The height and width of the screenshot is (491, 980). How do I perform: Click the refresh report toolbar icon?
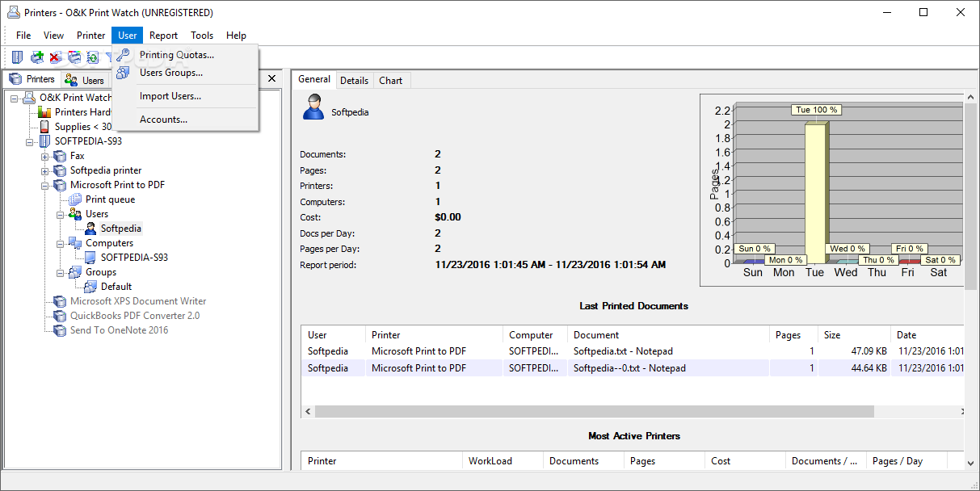coord(93,57)
